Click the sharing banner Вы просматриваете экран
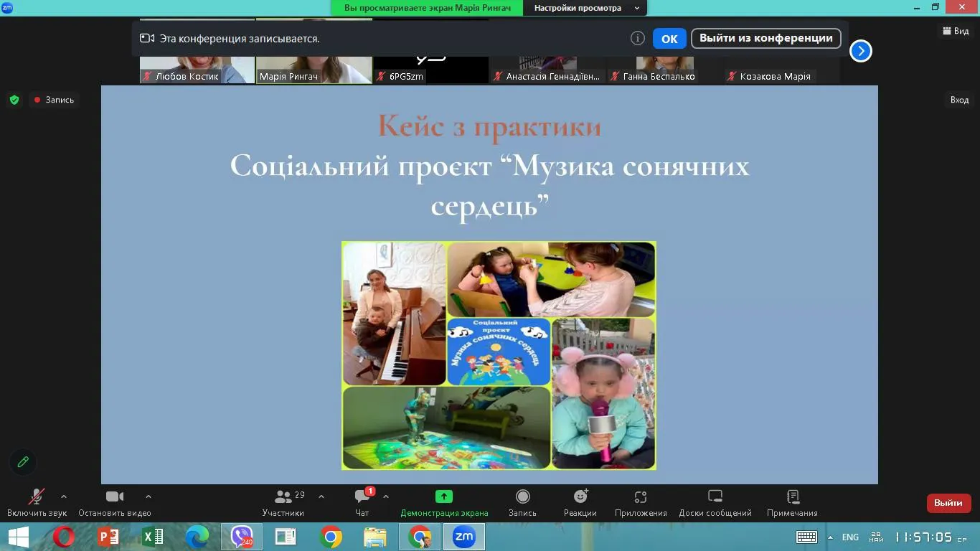 tap(428, 8)
